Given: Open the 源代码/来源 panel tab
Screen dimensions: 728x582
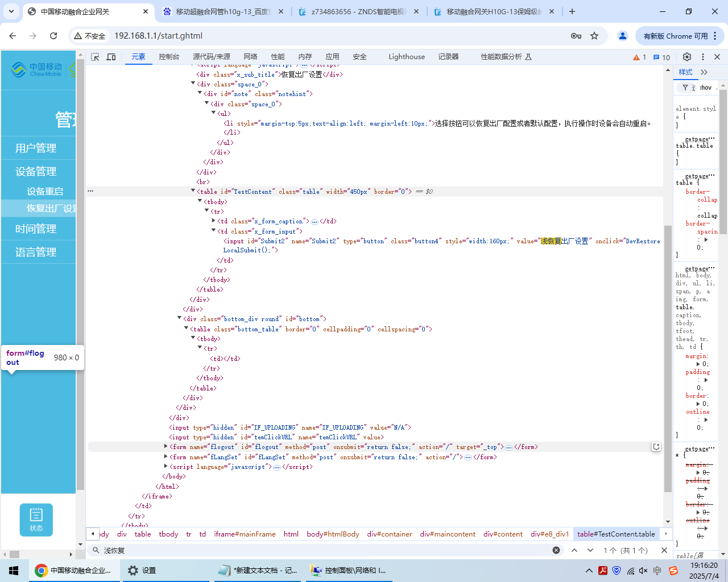Looking at the screenshot, I should 212,57.
